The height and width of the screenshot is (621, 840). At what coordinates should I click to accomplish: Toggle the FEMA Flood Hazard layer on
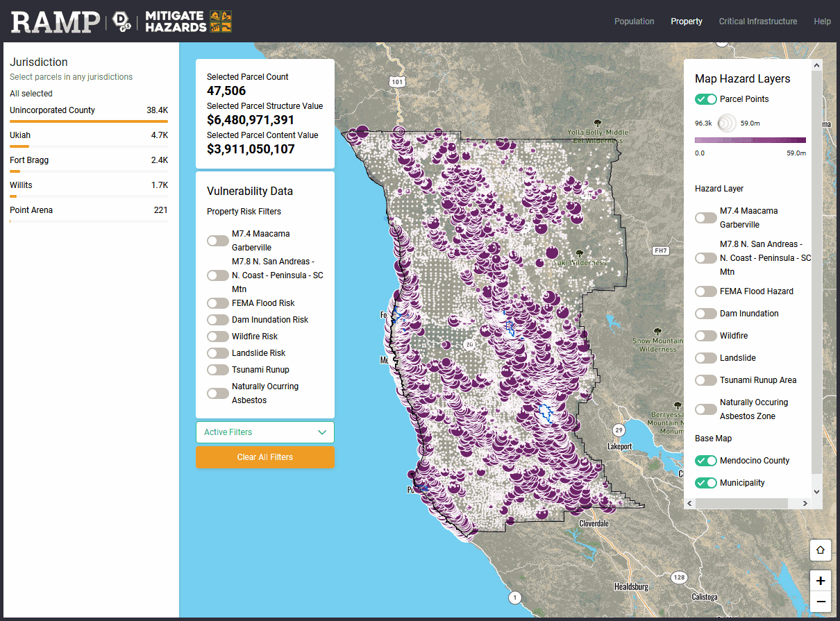click(706, 291)
